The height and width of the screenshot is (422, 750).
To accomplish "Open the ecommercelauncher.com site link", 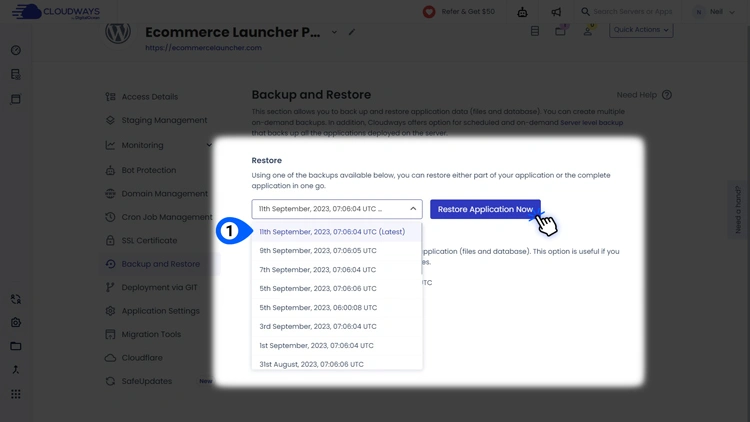I will point(203,48).
